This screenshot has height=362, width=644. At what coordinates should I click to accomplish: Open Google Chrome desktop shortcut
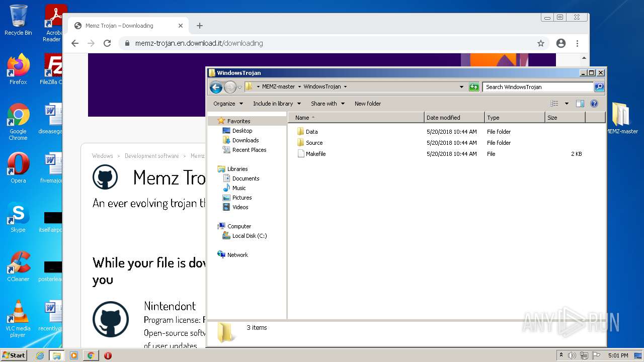[x=18, y=122]
